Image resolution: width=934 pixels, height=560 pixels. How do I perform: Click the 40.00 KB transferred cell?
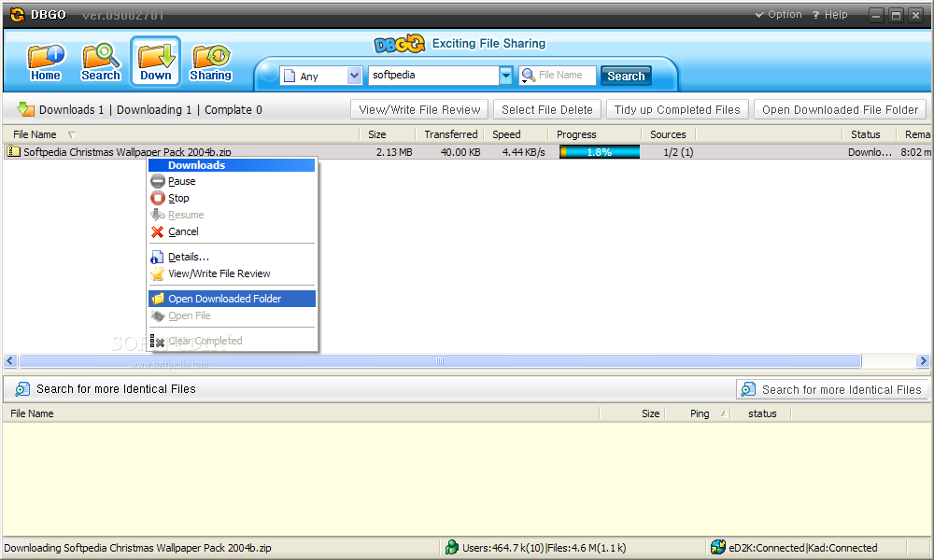460,152
